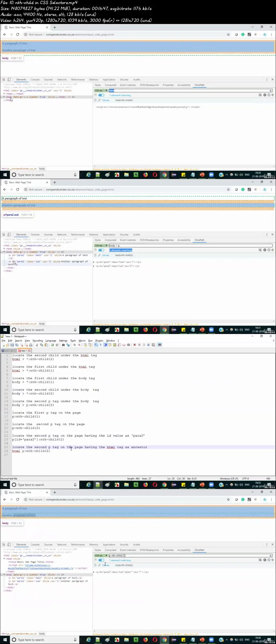The height and width of the screenshot is (644, 276).
Task: Open 'CSS sel..' dropdown in 'html' selector frame
Action: (x=101, y=91)
